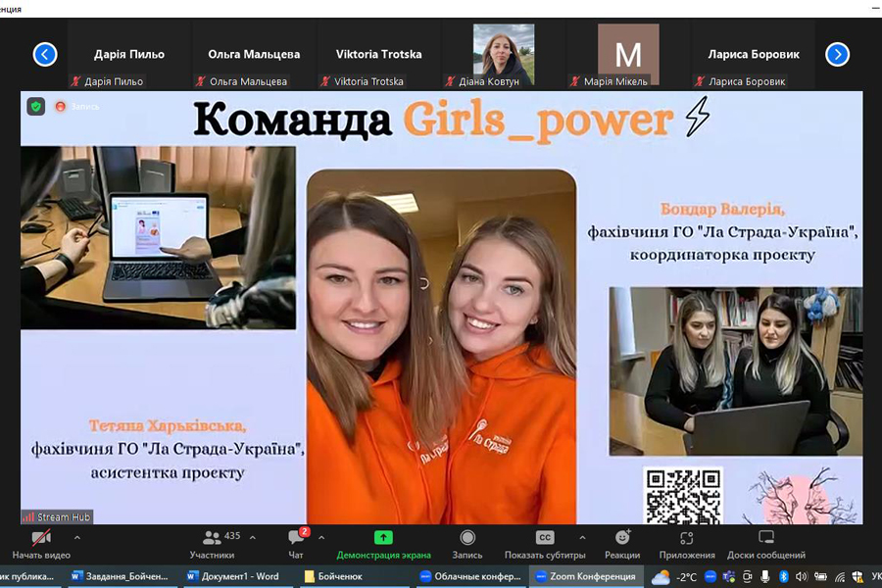Click the Girls_power title text
Image resolution: width=882 pixels, height=588 pixels.
point(538,121)
